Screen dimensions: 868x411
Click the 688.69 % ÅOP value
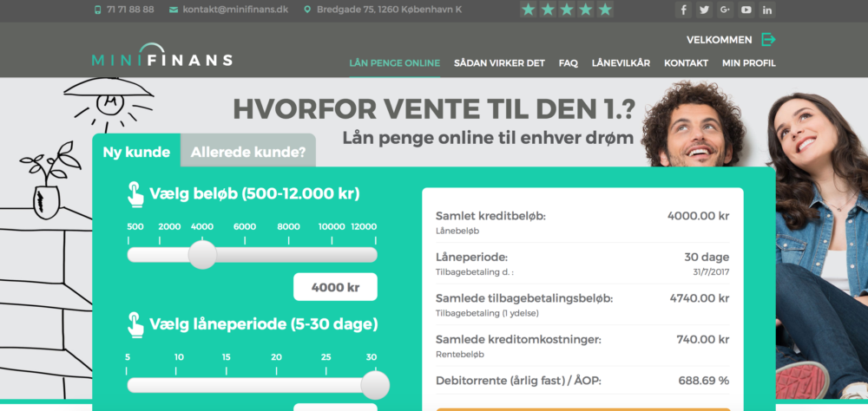[x=704, y=381]
